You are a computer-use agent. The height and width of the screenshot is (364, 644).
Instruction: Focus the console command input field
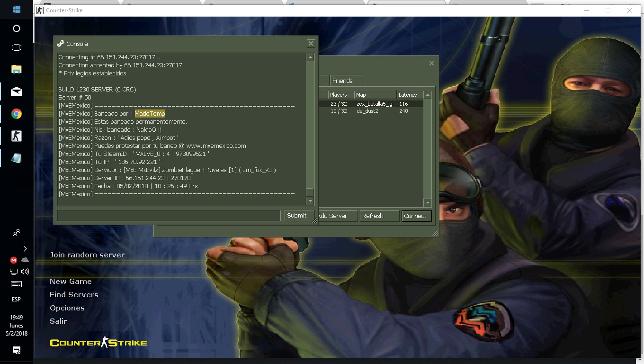[x=169, y=215]
